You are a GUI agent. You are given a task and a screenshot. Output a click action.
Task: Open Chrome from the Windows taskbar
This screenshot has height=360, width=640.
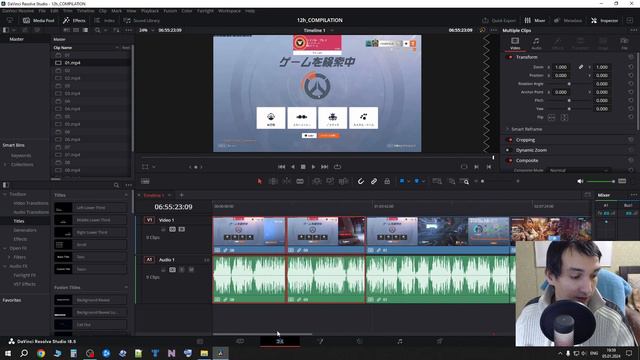41,353
